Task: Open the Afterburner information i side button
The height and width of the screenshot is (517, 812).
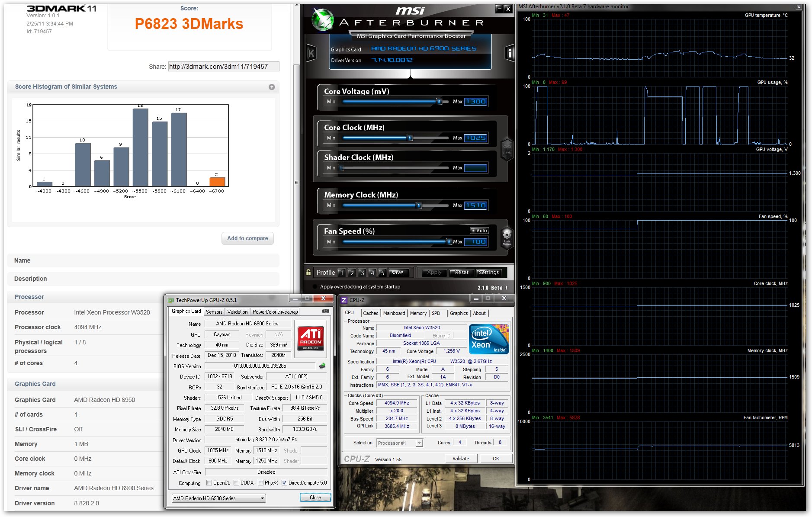Action: [509, 53]
